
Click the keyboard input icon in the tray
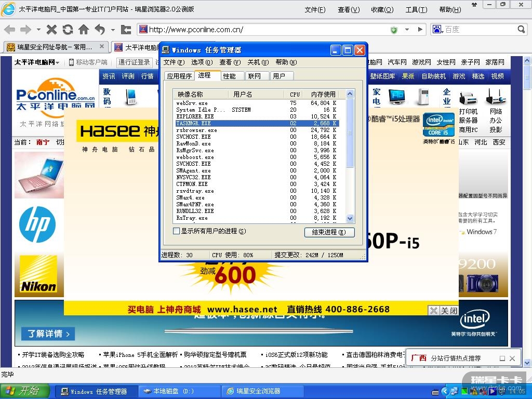(x=435, y=392)
